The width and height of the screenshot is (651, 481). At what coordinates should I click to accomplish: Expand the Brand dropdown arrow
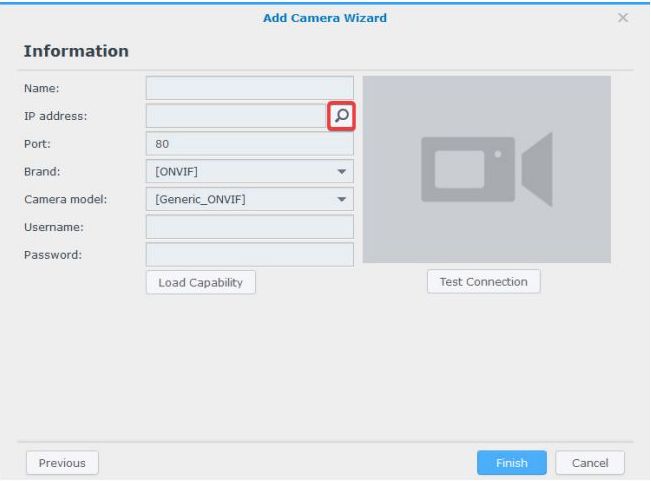pyautogui.click(x=343, y=172)
